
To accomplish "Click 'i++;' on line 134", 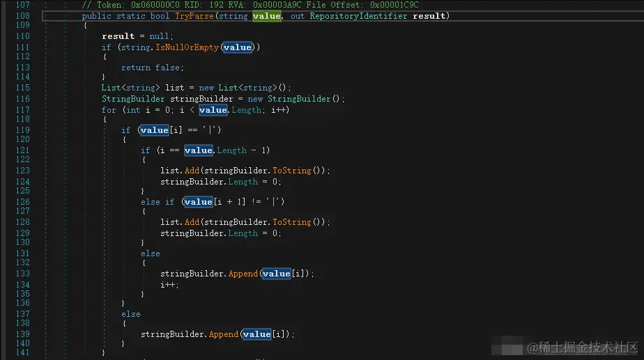I will tap(169, 285).
